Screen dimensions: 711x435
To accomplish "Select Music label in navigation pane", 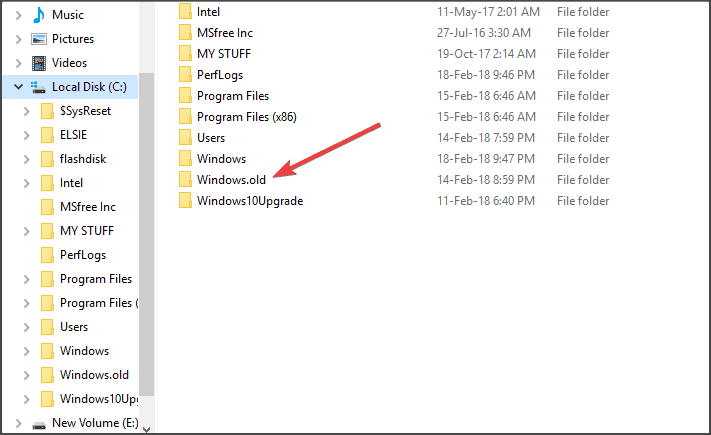I will coord(68,15).
